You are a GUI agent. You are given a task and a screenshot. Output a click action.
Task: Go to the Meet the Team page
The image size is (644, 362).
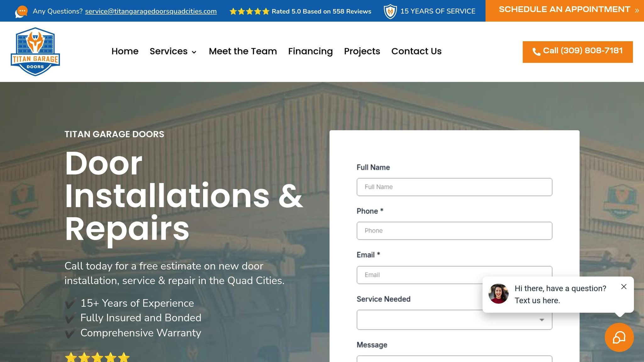pos(243,51)
